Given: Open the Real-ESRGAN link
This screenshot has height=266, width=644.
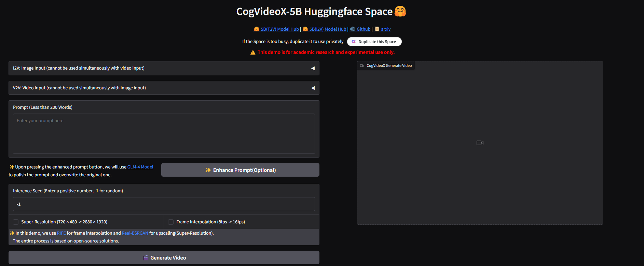Looking at the screenshot, I should coord(135,233).
